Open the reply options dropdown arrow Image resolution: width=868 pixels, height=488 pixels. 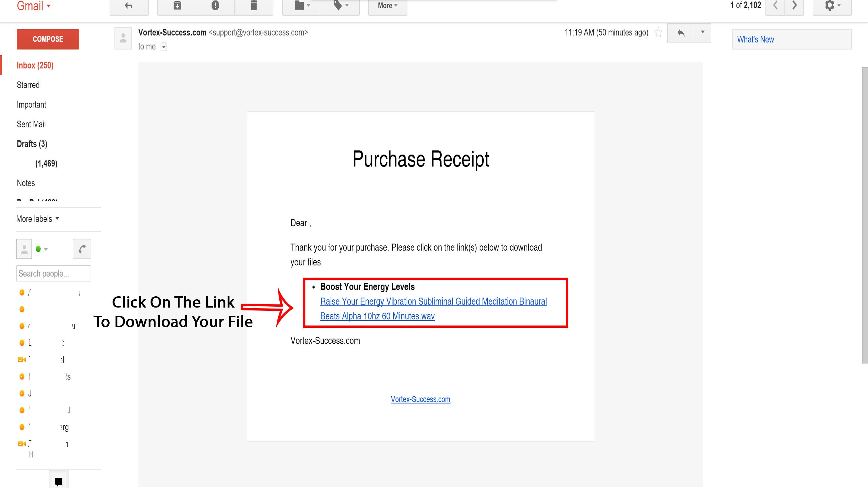pos(703,33)
